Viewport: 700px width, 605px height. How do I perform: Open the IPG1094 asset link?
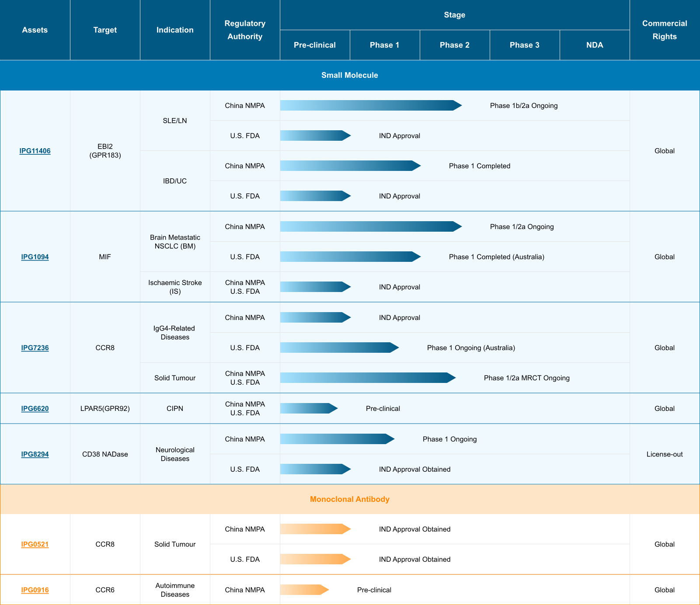(x=35, y=257)
